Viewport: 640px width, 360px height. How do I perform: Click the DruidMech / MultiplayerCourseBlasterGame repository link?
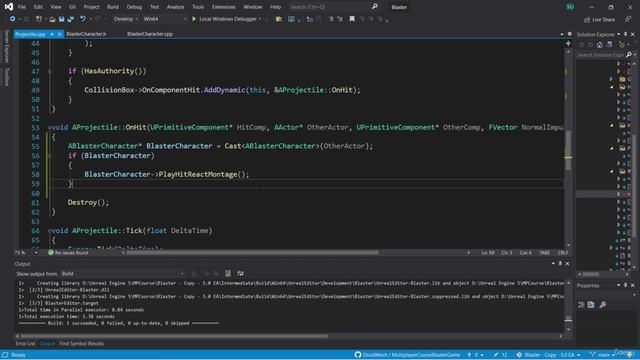click(411, 355)
